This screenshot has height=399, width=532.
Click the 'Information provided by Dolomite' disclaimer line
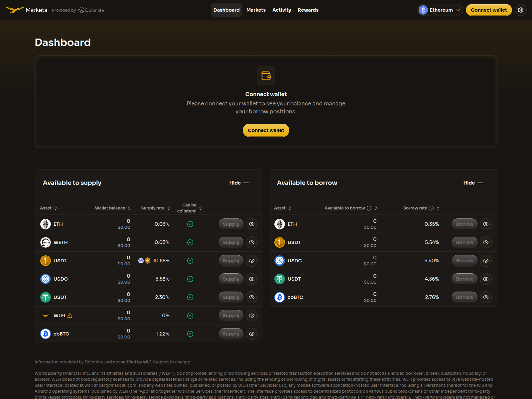[113, 362]
